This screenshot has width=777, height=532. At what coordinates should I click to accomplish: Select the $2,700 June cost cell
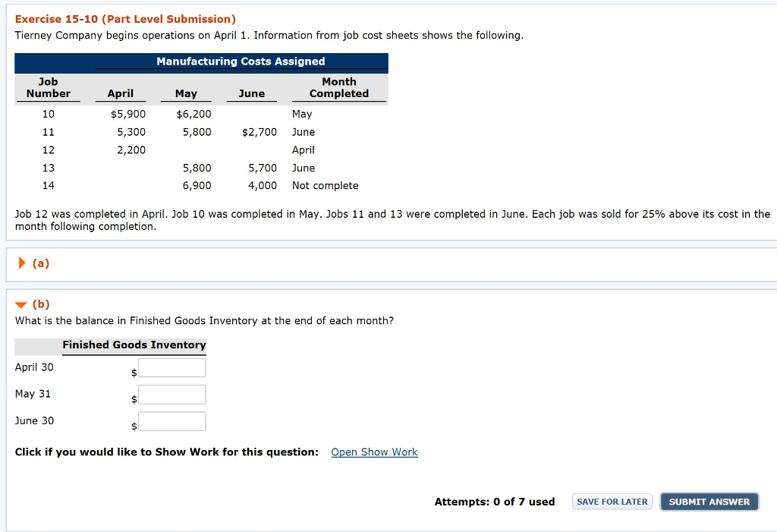[260, 132]
